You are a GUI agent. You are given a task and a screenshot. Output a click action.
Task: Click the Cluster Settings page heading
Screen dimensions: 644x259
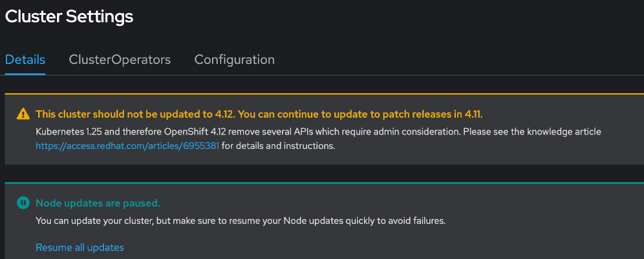(x=69, y=17)
